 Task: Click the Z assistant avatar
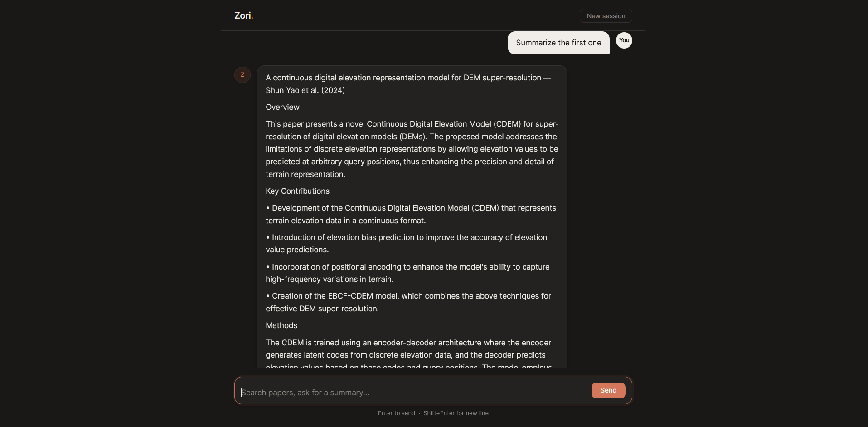coord(242,74)
